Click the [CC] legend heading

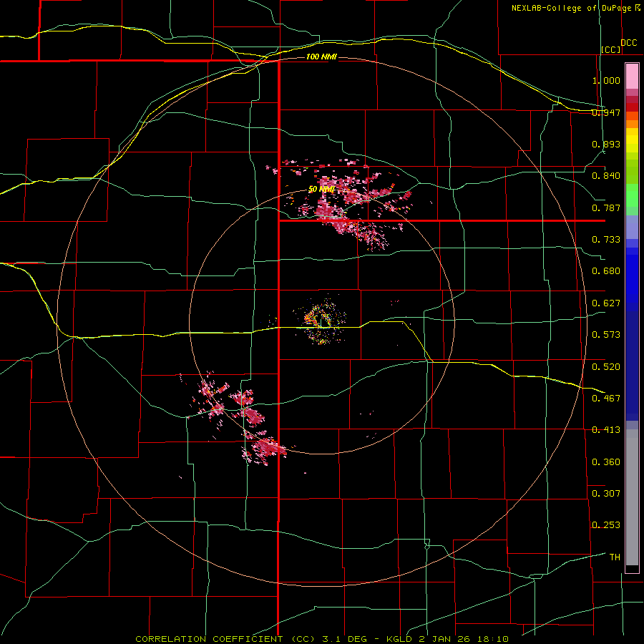611,50
